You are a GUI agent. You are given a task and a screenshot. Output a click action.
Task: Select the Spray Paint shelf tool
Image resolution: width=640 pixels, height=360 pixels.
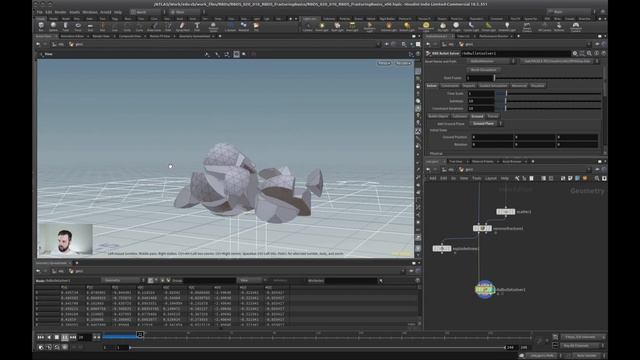click(x=182, y=27)
